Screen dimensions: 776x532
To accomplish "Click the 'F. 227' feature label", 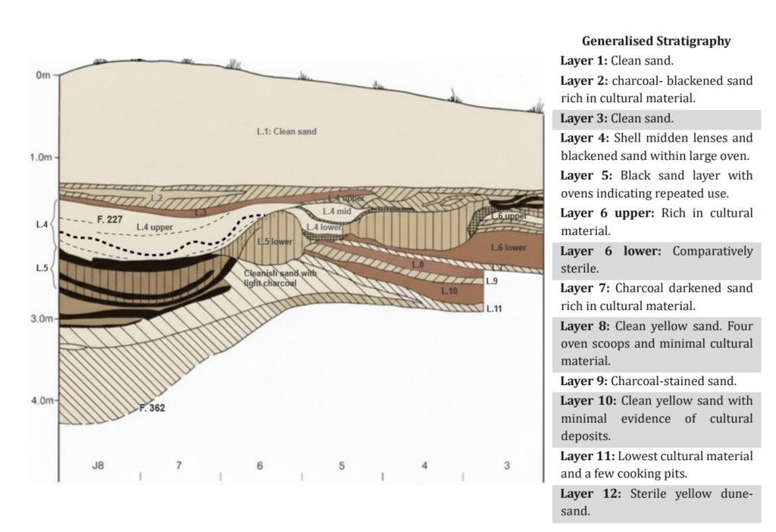I will point(109,219).
